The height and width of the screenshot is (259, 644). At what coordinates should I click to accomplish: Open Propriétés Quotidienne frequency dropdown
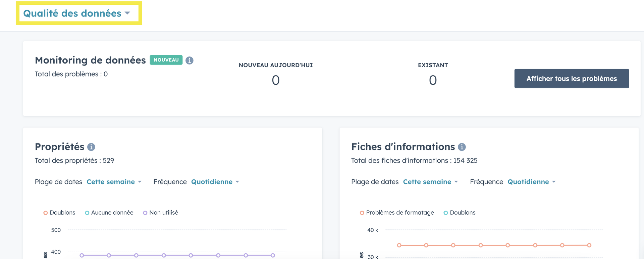[x=215, y=182]
